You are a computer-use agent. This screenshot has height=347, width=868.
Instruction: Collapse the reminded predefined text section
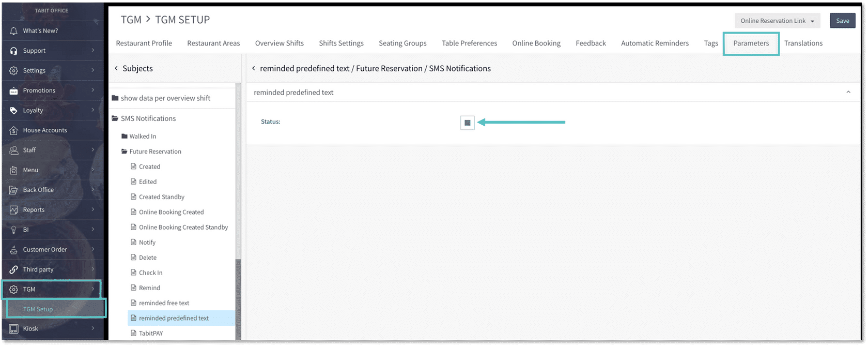point(848,92)
